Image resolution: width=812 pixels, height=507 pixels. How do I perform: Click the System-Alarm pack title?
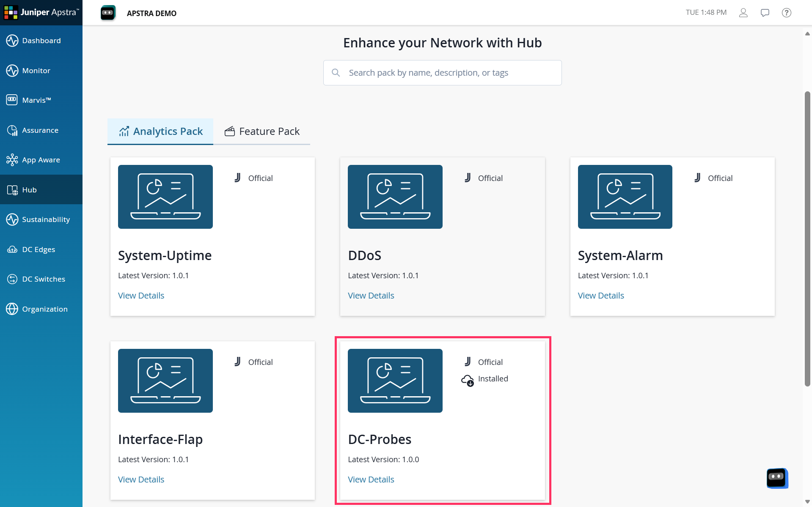point(620,255)
